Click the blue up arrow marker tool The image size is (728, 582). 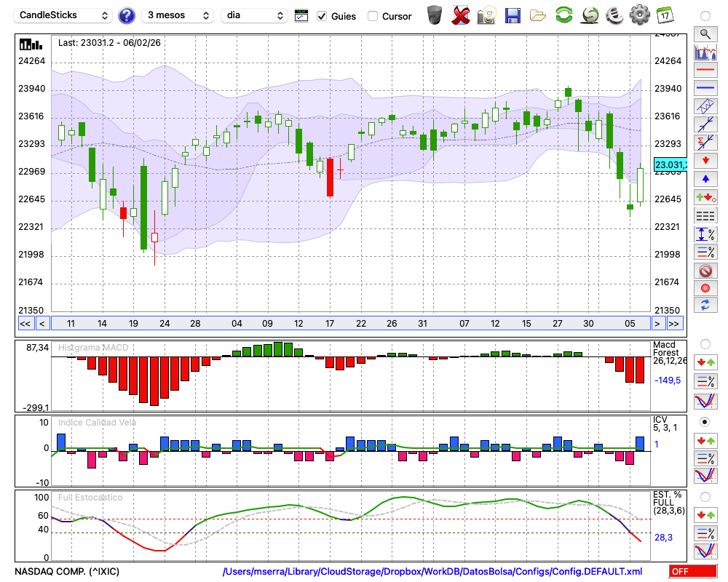point(705,179)
